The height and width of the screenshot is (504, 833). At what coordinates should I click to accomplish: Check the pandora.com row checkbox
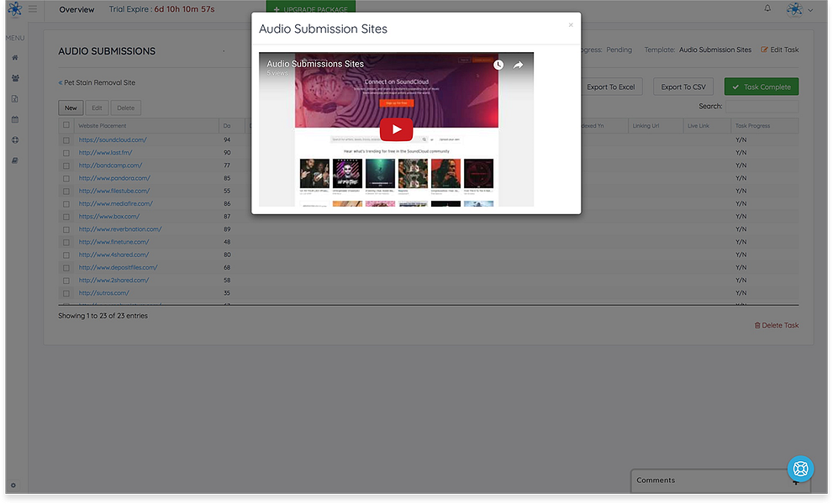[x=66, y=178]
